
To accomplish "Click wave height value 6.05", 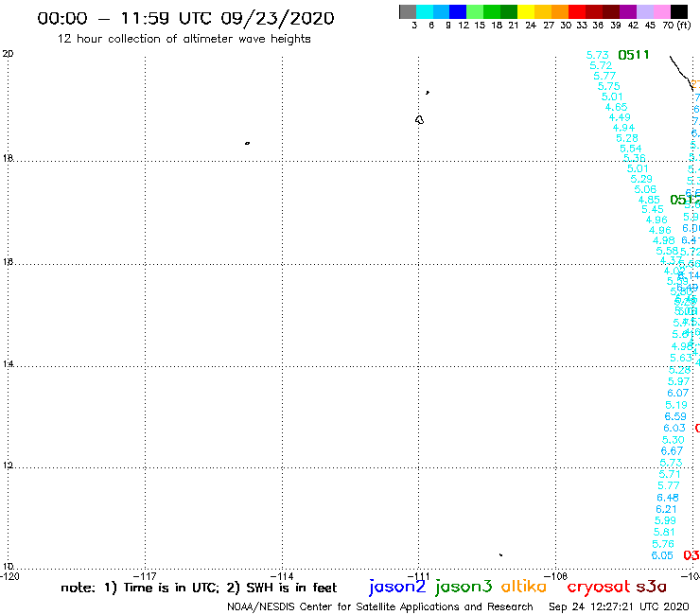I will (x=662, y=555).
